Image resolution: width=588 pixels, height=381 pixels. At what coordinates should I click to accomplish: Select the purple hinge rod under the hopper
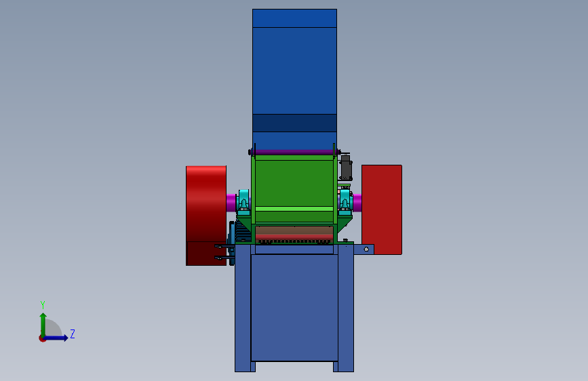coord(294,153)
